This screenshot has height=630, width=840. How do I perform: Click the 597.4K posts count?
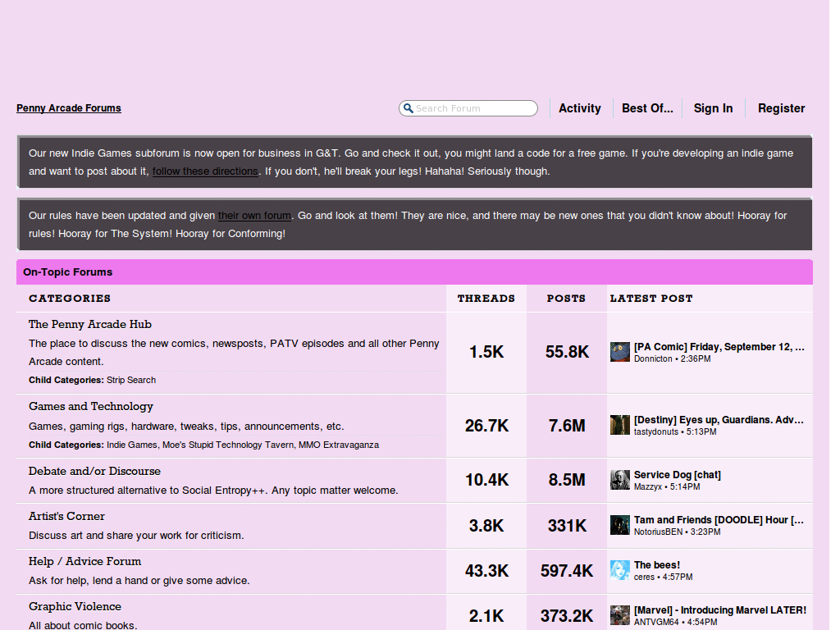click(x=567, y=571)
